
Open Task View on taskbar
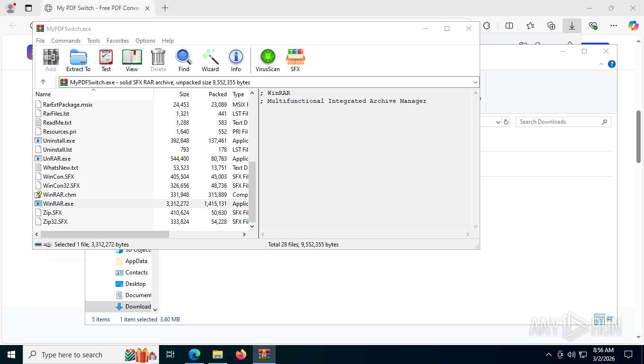(170, 355)
